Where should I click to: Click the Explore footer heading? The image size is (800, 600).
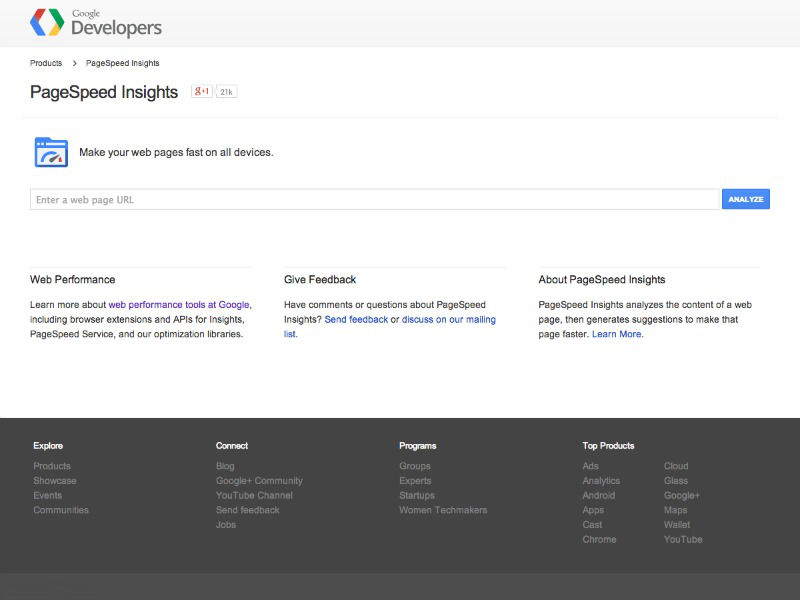(x=48, y=445)
